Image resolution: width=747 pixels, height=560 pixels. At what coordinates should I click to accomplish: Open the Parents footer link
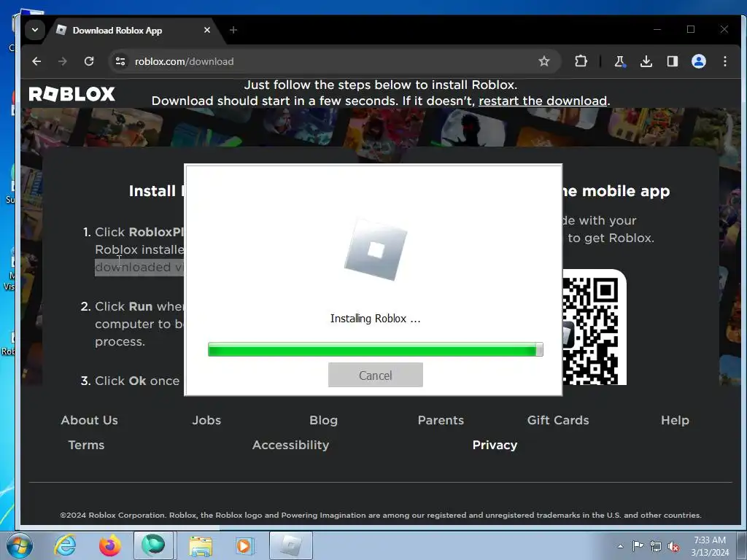point(441,420)
